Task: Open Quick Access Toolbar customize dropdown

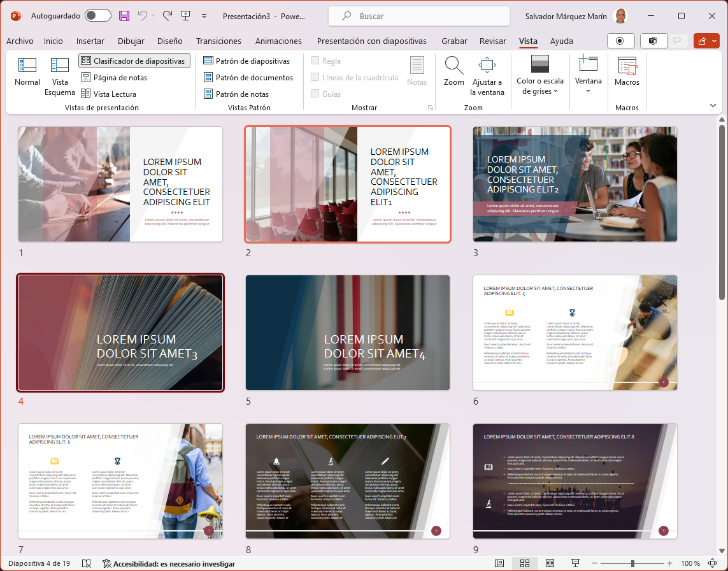Action: tap(204, 16)
